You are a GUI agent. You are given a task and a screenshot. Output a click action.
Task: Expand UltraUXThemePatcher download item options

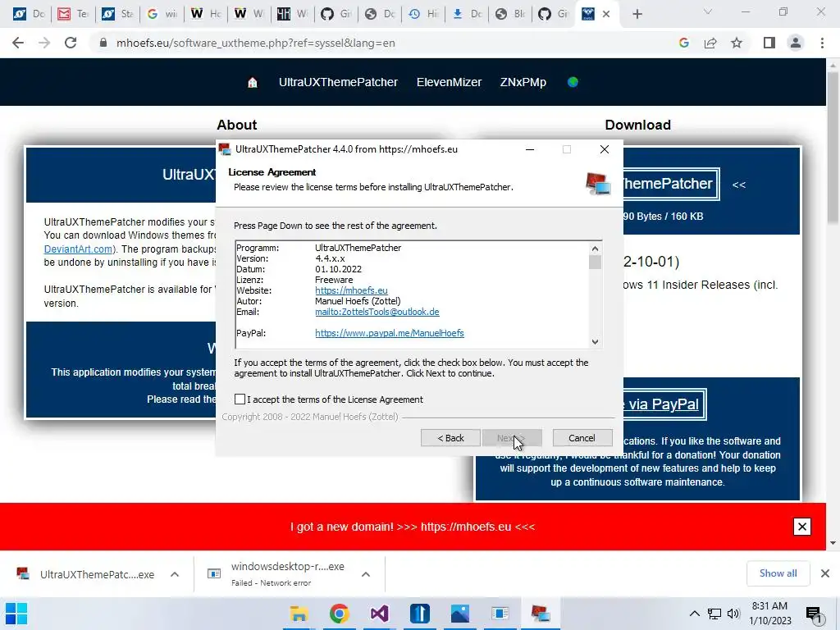(175, 574)
